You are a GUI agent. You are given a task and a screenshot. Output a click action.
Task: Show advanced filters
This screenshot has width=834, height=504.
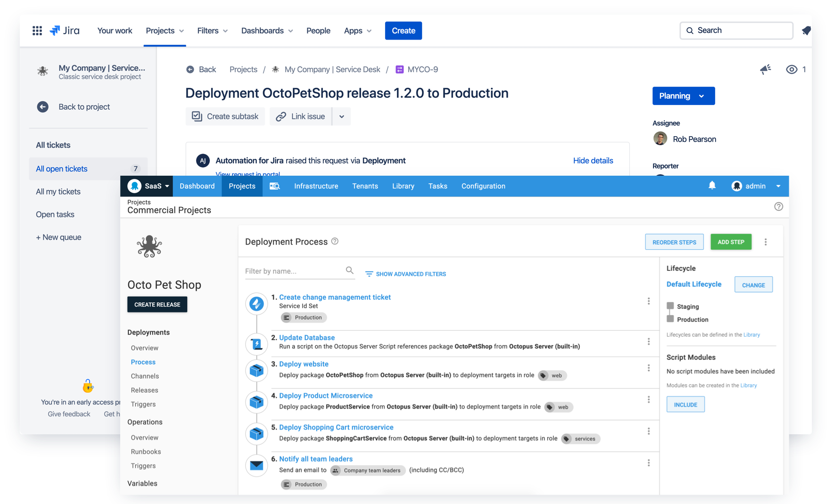tap(405, 274)
